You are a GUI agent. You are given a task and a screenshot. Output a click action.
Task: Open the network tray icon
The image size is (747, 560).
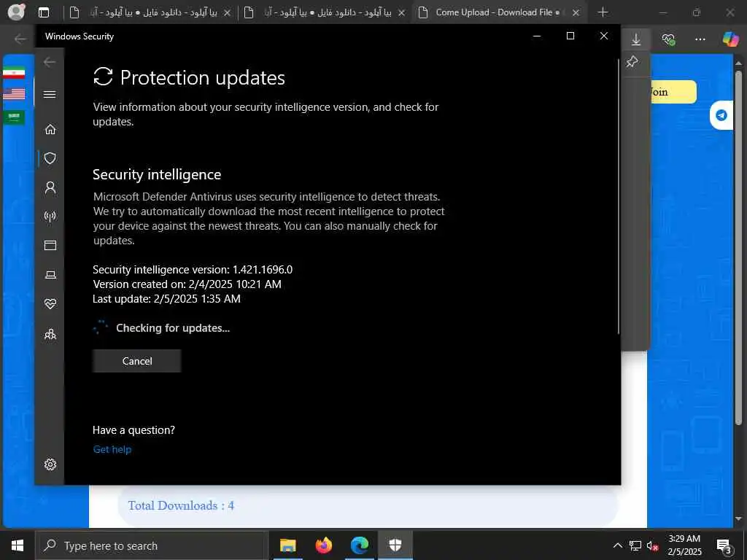coord(635,545)
